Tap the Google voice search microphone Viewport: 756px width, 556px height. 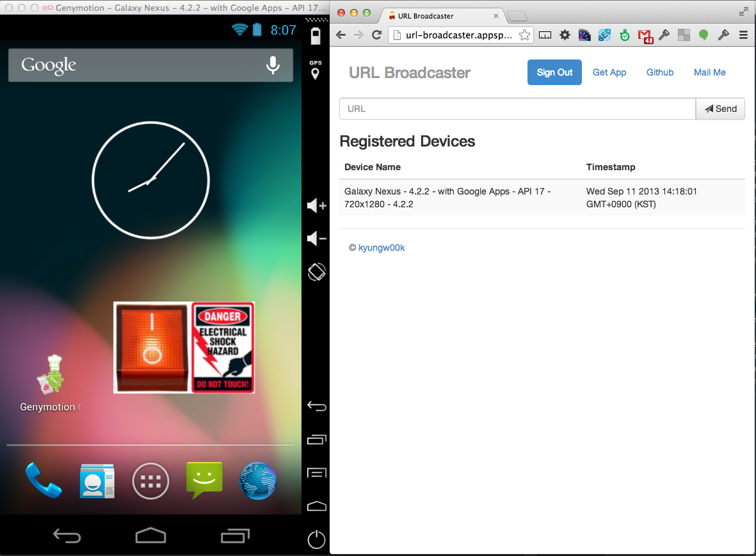click(x=273, y=65)
